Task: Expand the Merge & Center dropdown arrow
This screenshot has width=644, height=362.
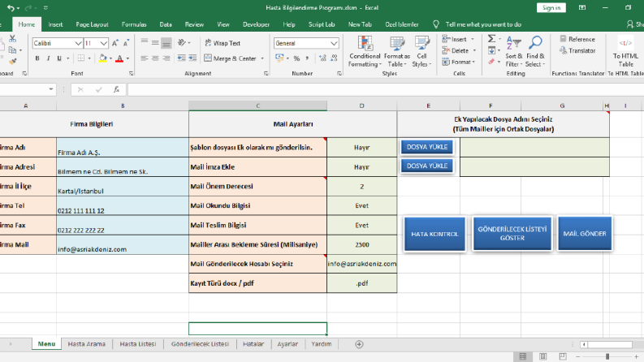Action: click(x=262, y=58)
